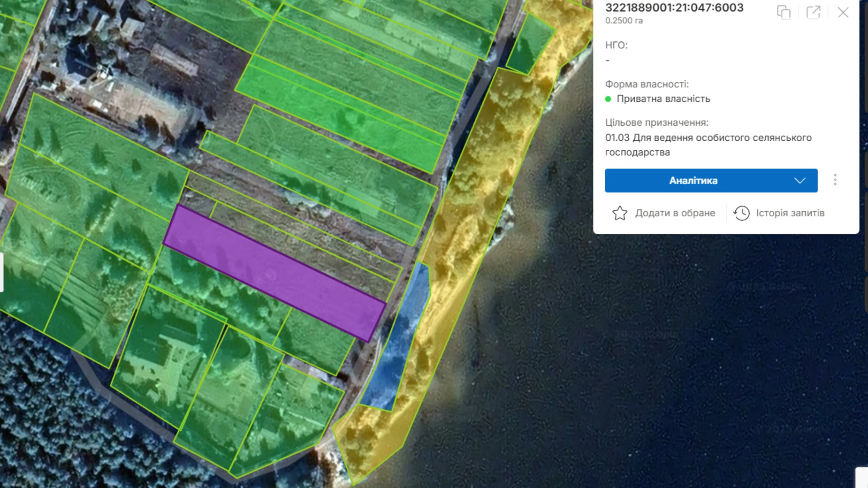Click the star icon for favorites
Screen dimensions: 868x488
pyautogui.click(x=620, y=213)
